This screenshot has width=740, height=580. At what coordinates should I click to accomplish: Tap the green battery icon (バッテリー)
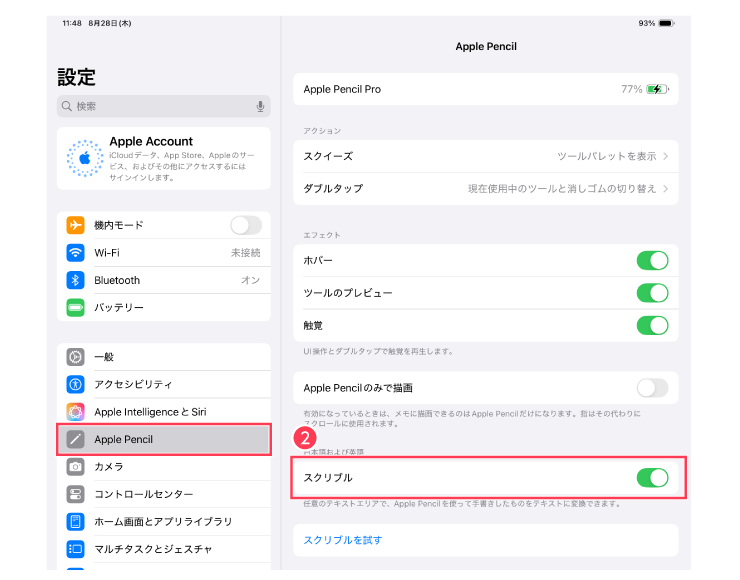[76, 307]
